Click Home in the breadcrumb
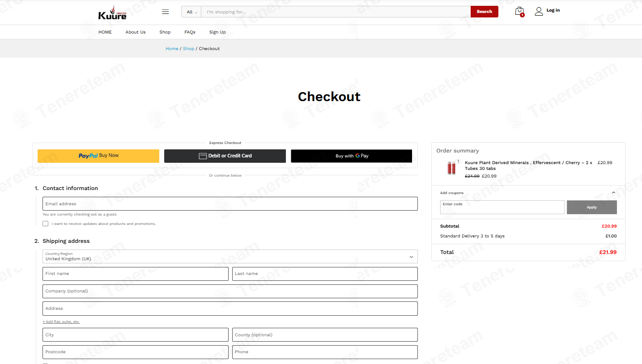642x364 pixels. pos(172,49)
